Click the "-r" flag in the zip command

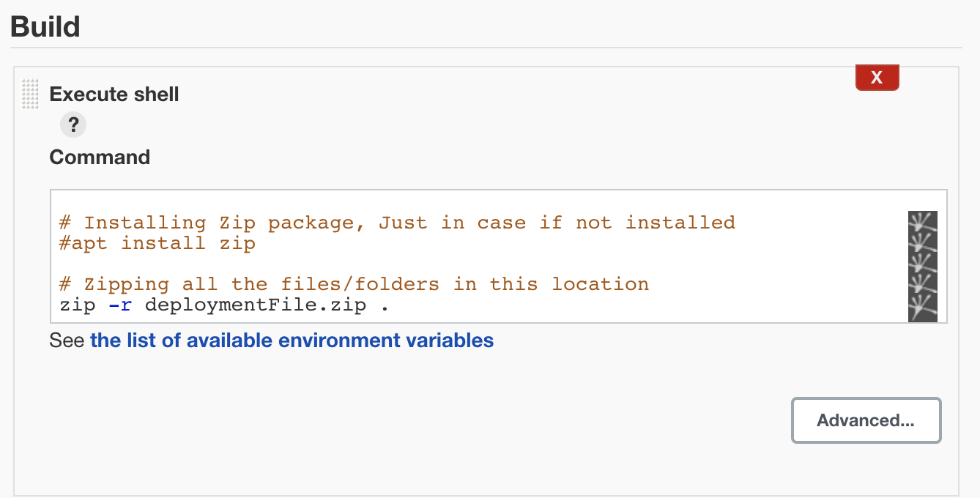(120, 305)
